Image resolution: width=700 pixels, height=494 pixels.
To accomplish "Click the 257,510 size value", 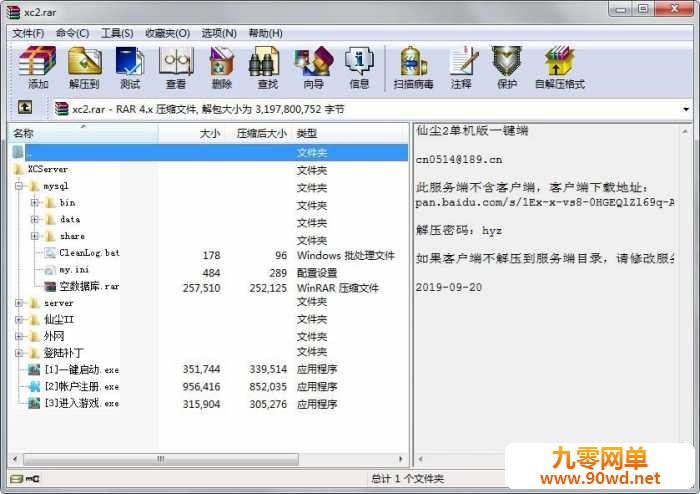I will [201, 288].
